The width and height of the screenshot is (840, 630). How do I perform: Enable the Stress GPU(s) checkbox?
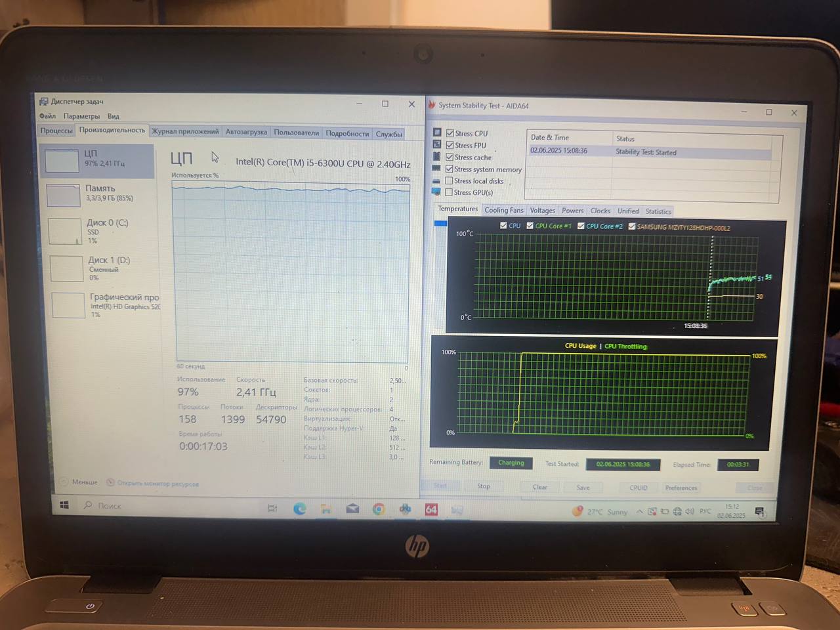(x=449, y=192)
